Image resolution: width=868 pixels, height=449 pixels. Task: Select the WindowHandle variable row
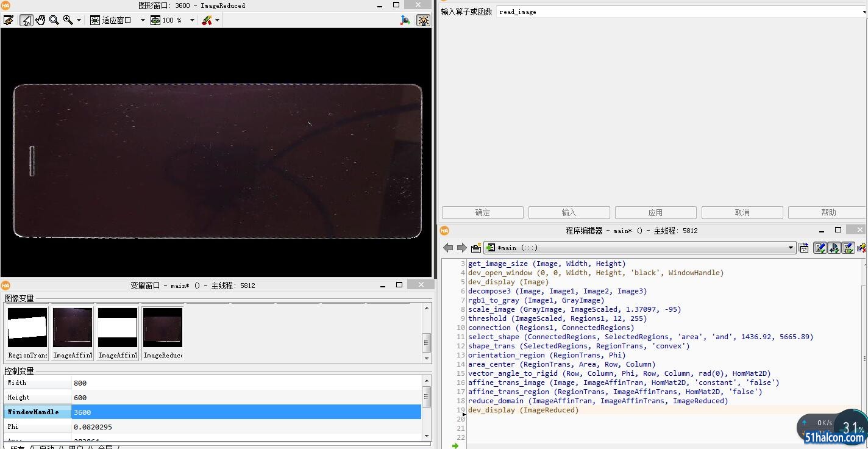(x=213, y=412)
